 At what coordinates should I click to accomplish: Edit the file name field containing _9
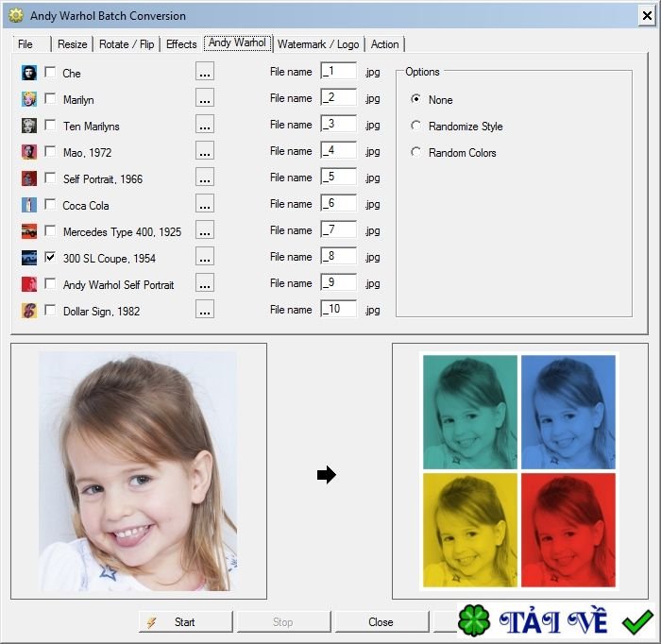tap(338, 282)
